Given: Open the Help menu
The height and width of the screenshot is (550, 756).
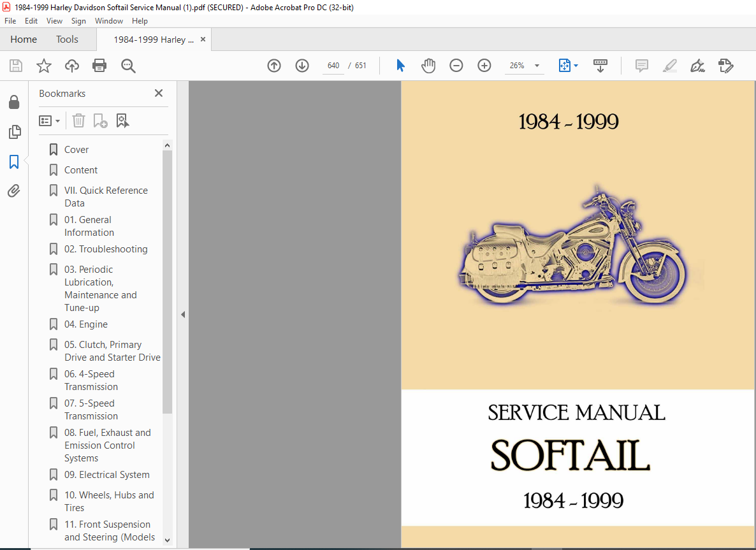Looking at the screenshot, I should 140,21.
